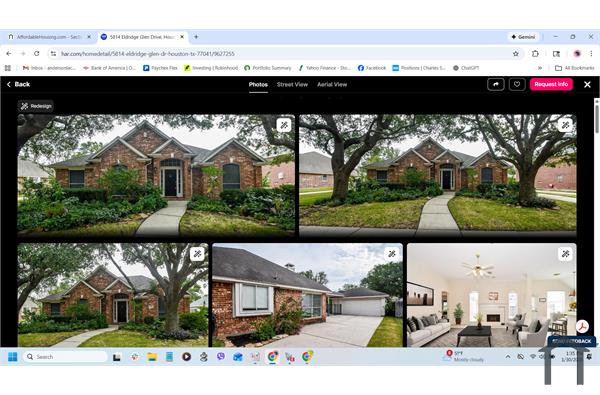Click the address bar URL
600x395 pixels.
tap(148, 54)
